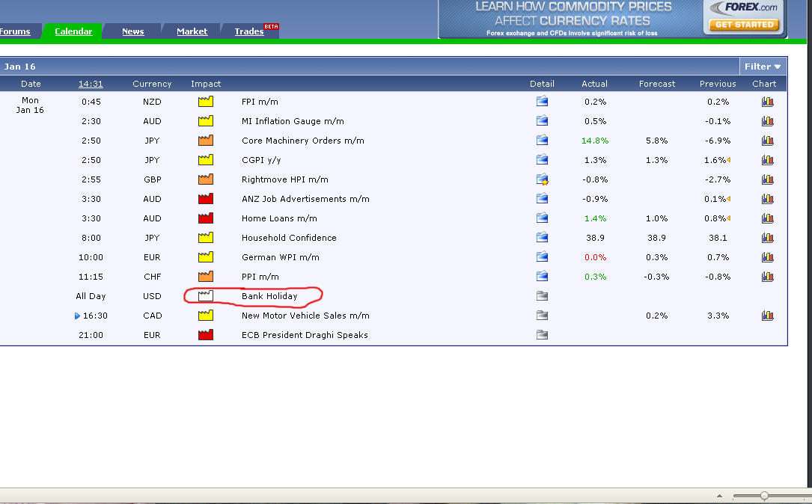
Task: Click the 14:31 time header link
Action: pos(91,84)
